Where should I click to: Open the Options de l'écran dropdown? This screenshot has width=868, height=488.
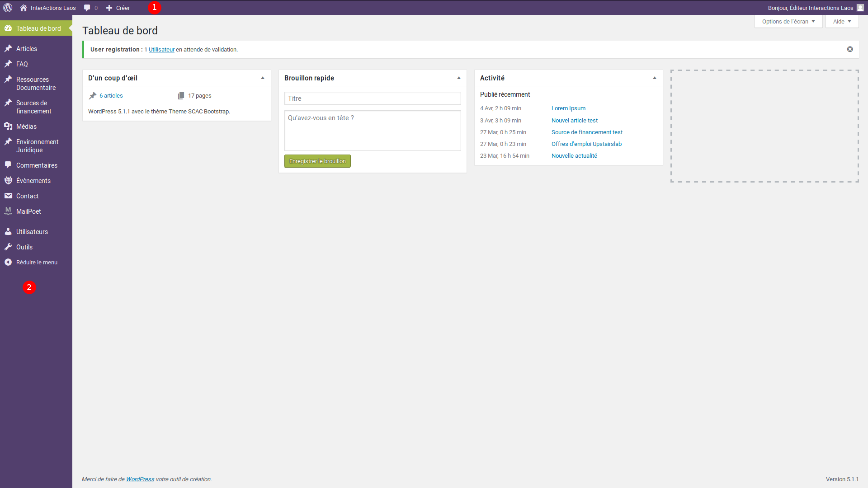point(788,21)
